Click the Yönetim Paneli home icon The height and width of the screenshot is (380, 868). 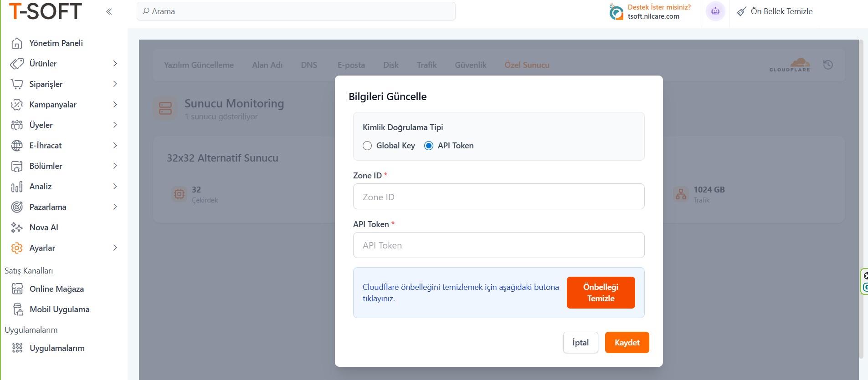point(17,43)
